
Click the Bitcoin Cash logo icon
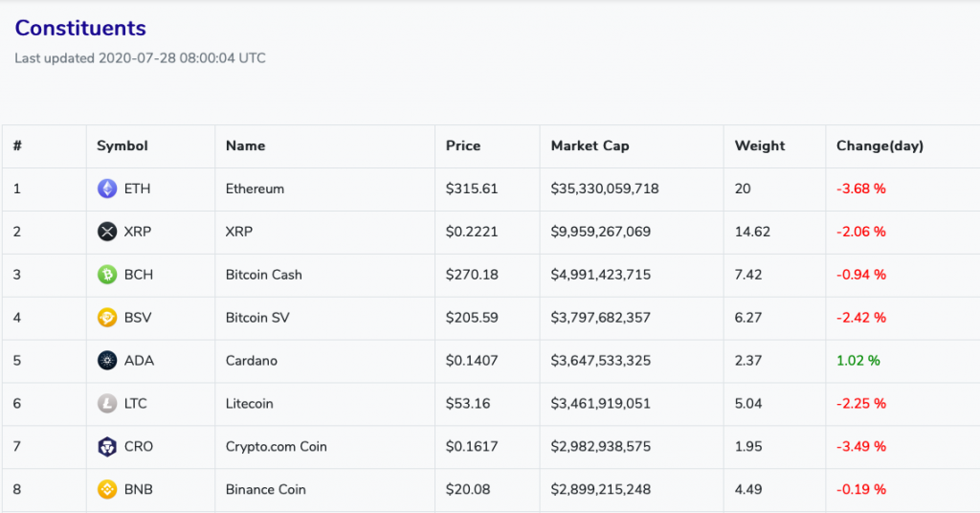pos(107,275)
